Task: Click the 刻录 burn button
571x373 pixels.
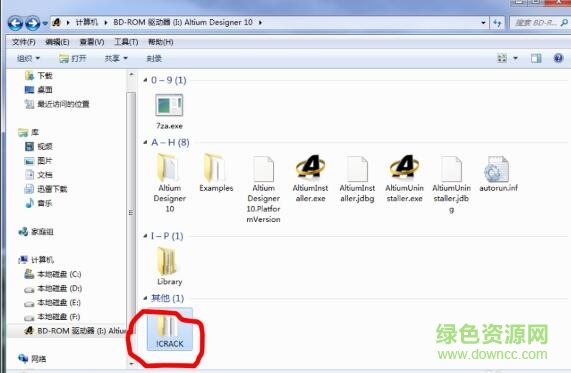Action: pos(154,58)
